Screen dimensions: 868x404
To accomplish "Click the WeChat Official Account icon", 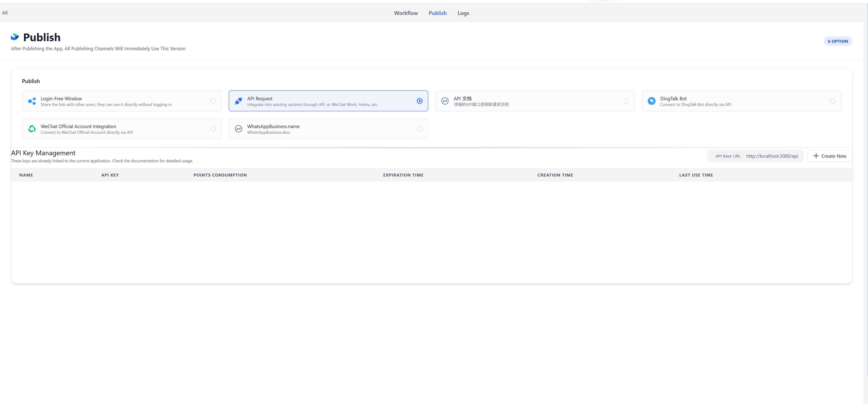I will (32, 129).
